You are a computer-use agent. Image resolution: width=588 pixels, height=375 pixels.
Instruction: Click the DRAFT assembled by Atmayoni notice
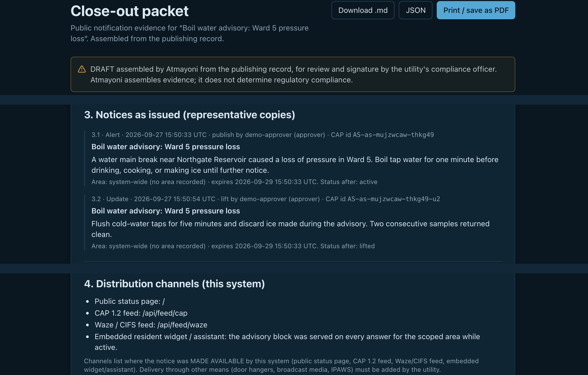click(293, 74)
